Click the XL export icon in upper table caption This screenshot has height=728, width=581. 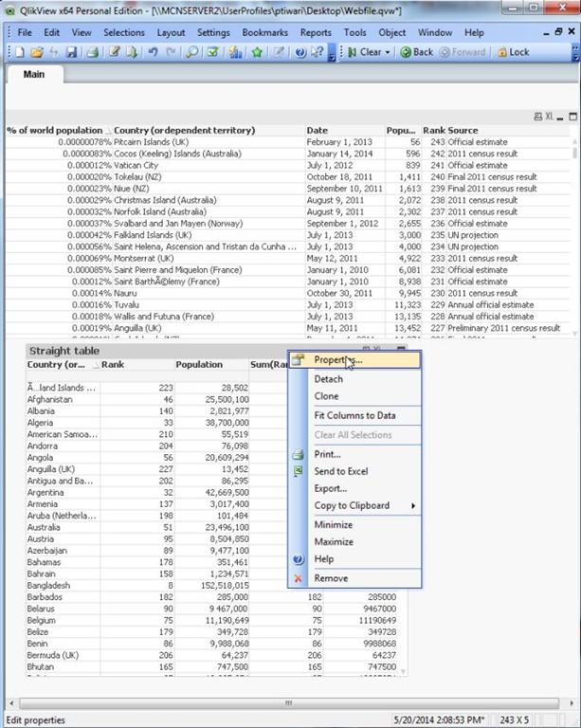549,117
